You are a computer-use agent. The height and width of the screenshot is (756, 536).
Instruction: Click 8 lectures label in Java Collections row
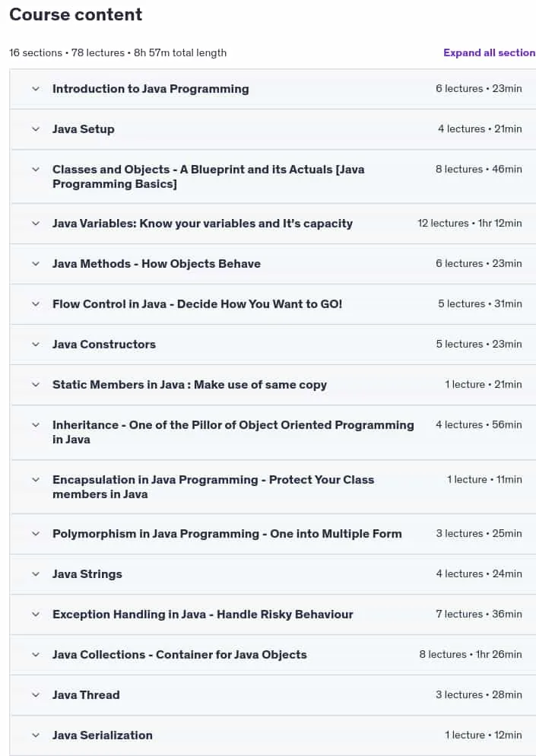coord(443,654)
